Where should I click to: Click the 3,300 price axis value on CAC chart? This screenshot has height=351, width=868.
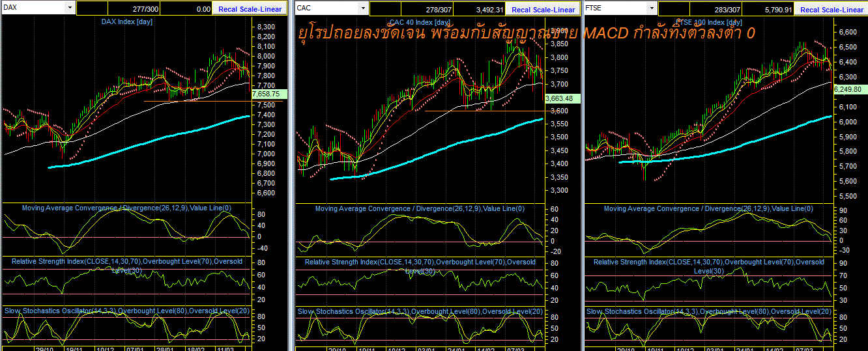[558, 191]
